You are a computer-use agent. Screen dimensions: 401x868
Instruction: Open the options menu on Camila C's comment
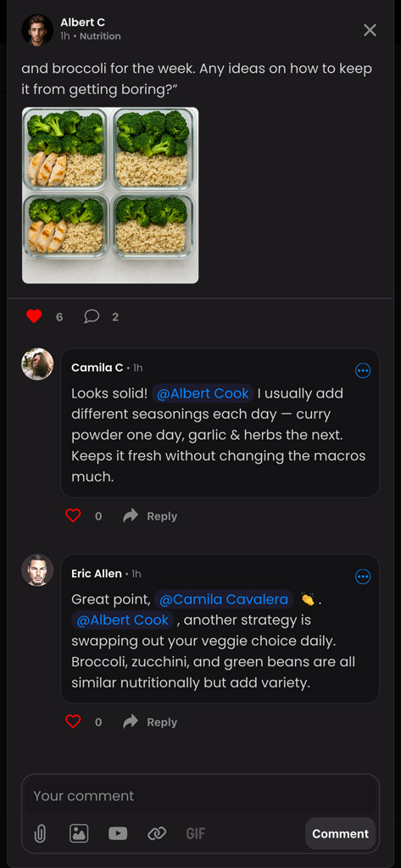[363, 370]
